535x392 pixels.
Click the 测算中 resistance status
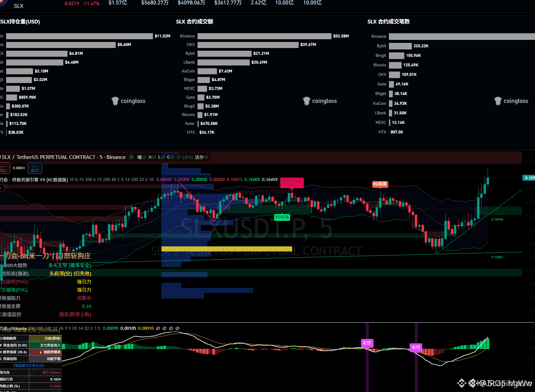coord(84,298)
